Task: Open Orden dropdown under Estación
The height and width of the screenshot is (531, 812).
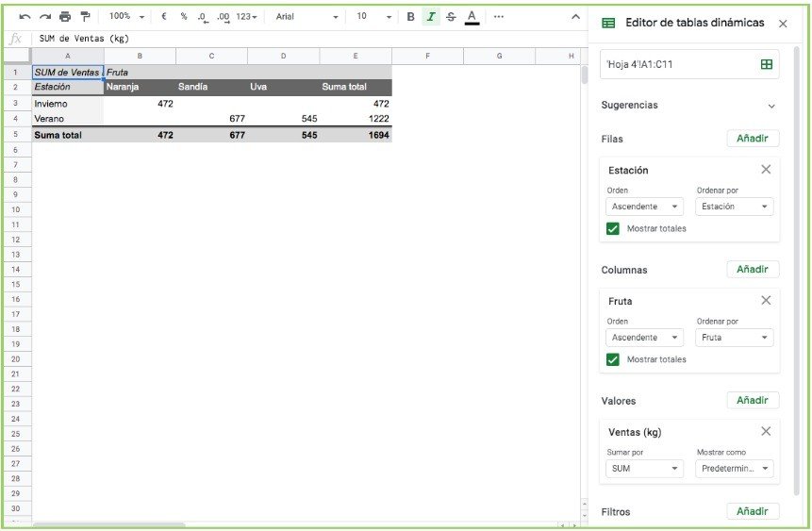Action: tap(644, 207)
